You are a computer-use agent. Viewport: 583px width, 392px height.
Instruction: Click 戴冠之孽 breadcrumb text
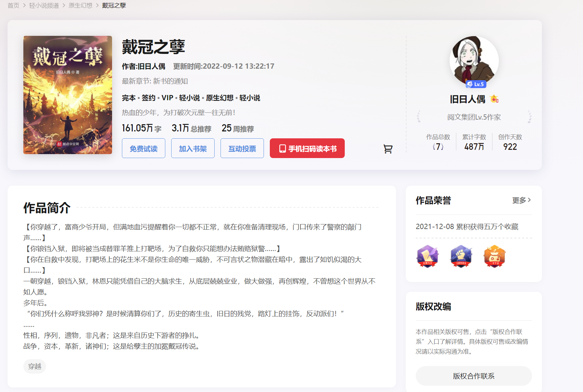tap(114, 5)
